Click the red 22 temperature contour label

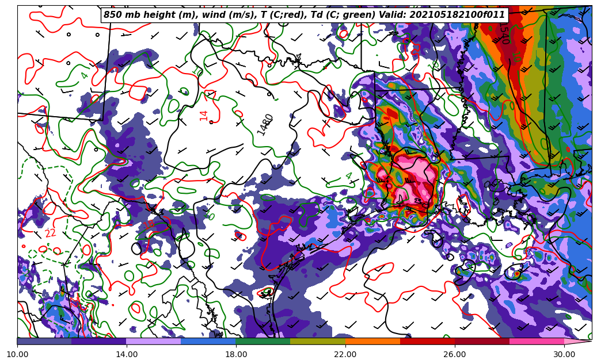click(51, 233)
